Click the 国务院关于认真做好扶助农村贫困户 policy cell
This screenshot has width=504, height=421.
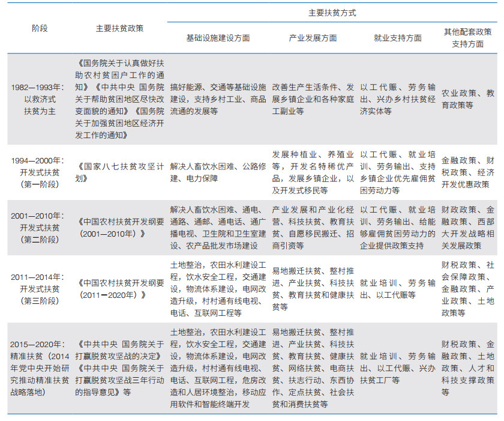tap(119, 99)
